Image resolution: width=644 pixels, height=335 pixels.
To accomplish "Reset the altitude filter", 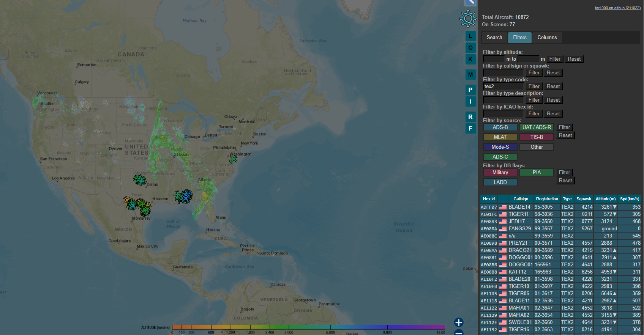I will pyautogui.click(x=574, y=59).
